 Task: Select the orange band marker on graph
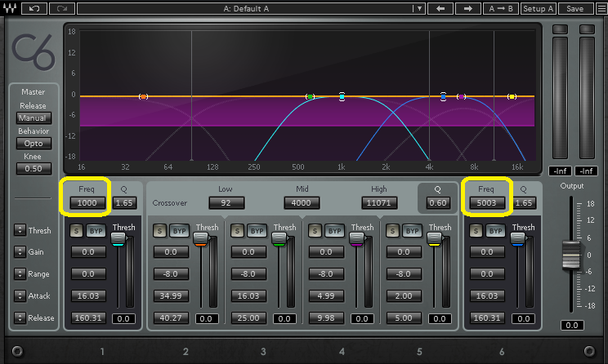[x=143, y=96]
